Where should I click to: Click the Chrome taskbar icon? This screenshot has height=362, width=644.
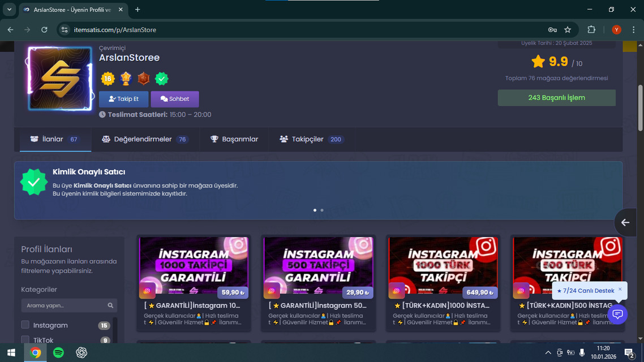click(35, 352)
